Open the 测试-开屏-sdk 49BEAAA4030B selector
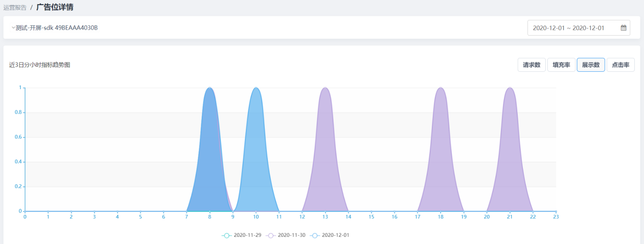This screenshot has width=644, height=244. (x=56, y=28)
